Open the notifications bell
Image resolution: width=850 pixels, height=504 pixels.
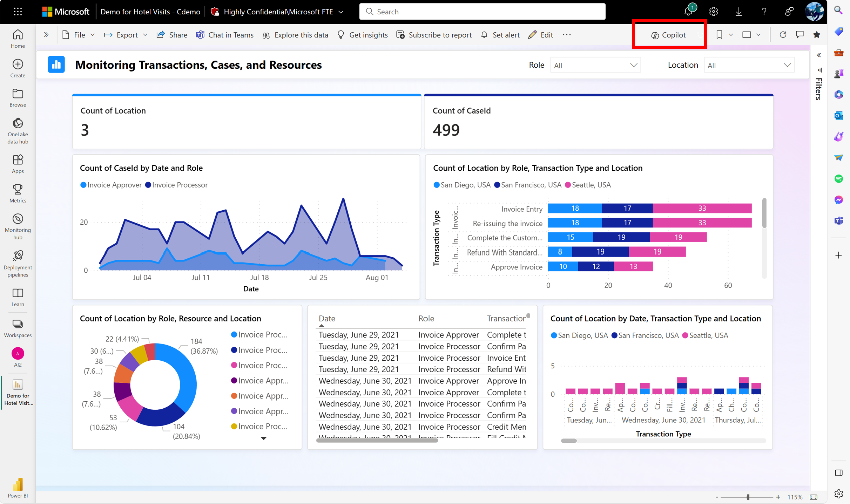[688, 12]
